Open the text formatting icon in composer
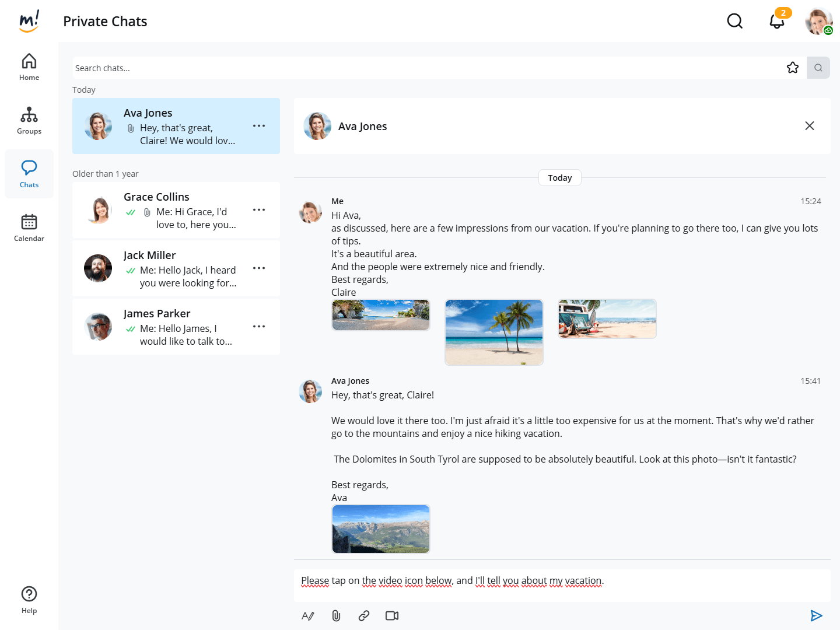 pos(308,615)
